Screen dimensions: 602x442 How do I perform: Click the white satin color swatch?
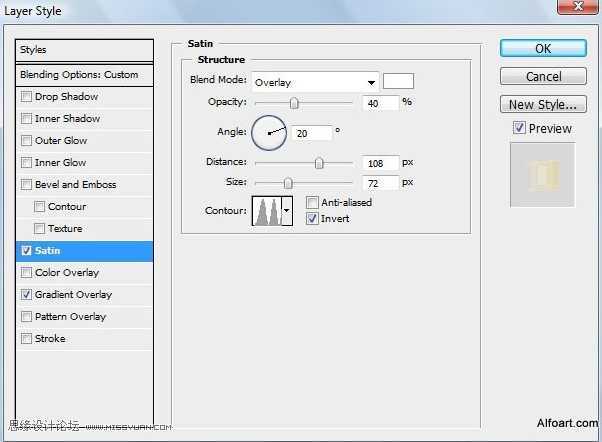(398, 81)
